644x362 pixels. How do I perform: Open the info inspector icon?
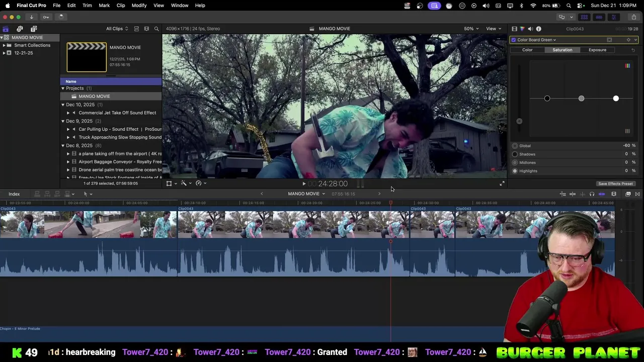[538, 29]
